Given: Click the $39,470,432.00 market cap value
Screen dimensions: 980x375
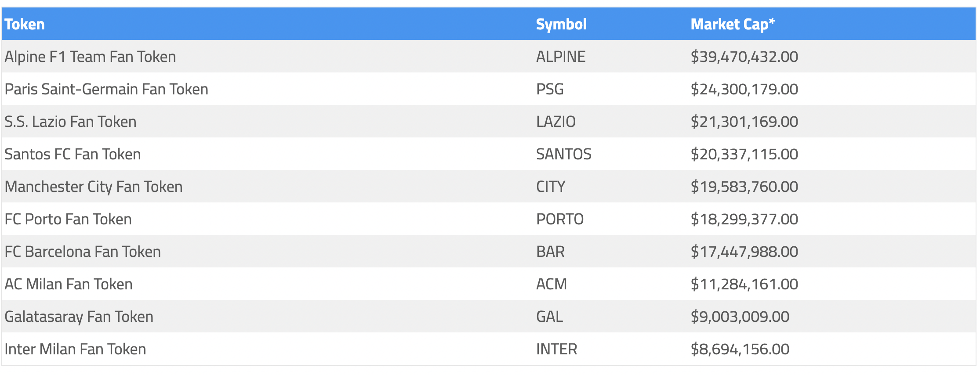Looking at the screenshot, I should [x=744, y=57].
